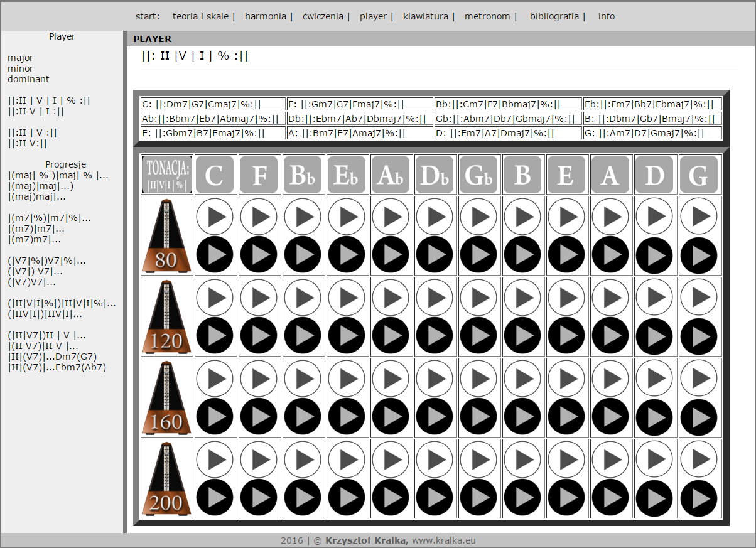Play white button for Eb at tempo 120
Screen dimensions: 756x548
pos(347,298)
